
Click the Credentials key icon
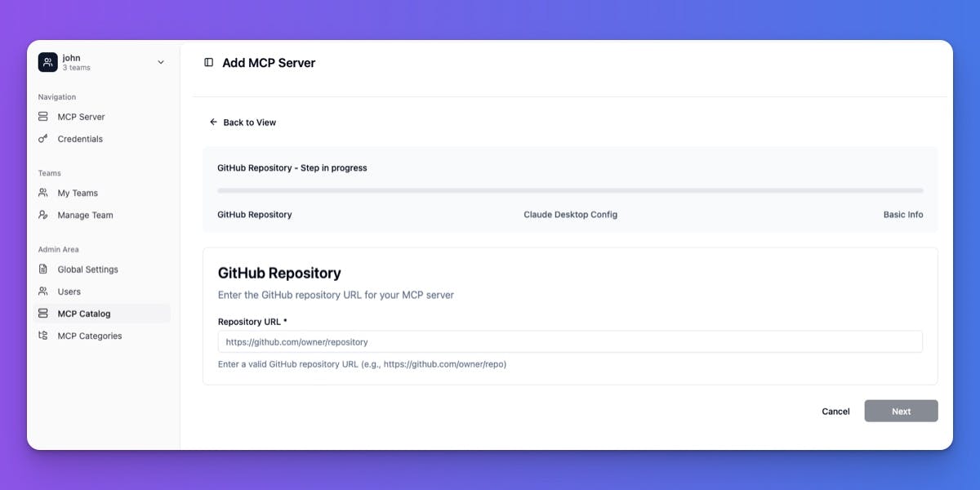[44, 139]
